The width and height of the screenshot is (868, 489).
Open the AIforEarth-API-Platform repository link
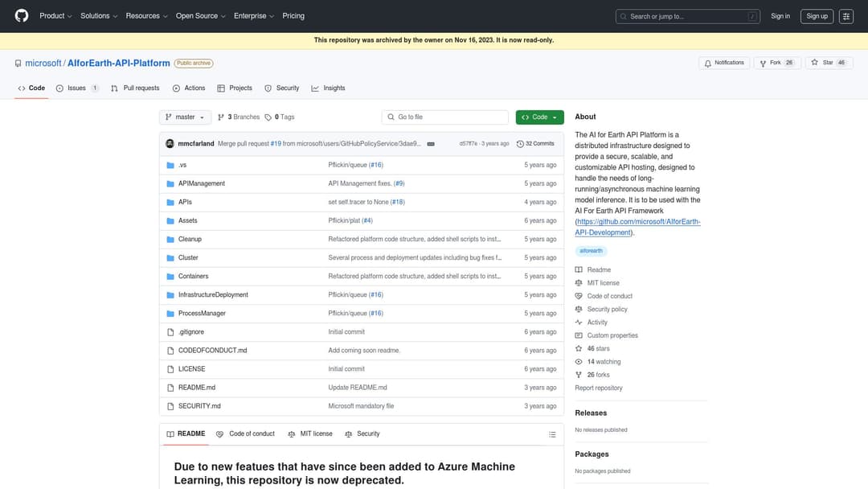pos(118,63)
